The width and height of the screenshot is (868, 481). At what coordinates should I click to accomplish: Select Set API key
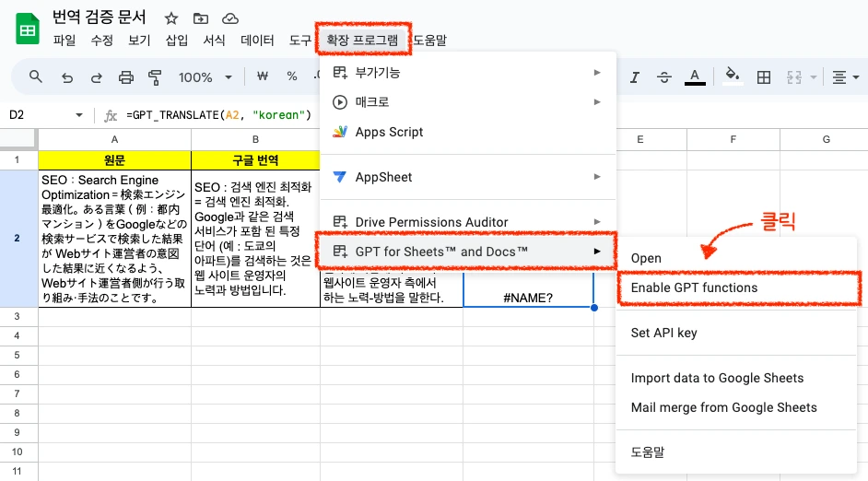click(x=736, y=333)
